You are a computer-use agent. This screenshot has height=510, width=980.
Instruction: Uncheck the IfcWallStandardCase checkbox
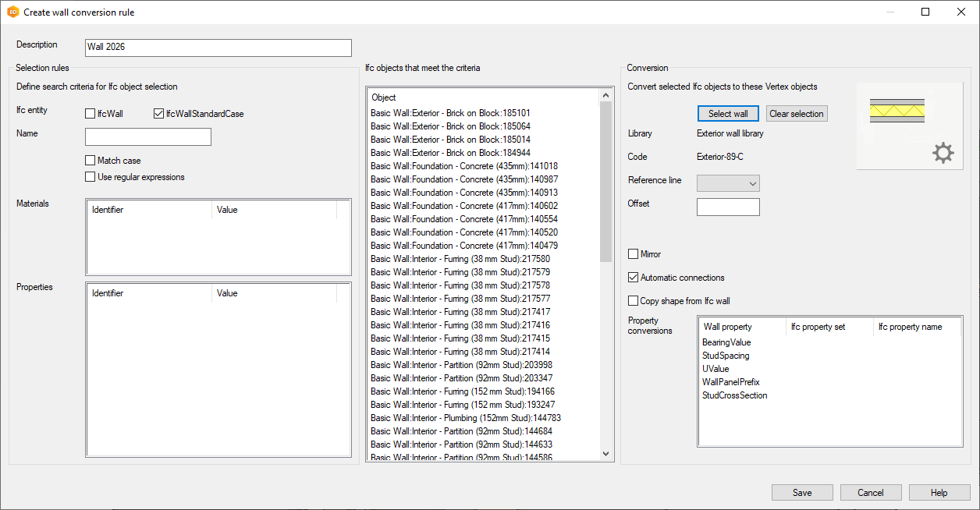(159, 114)
